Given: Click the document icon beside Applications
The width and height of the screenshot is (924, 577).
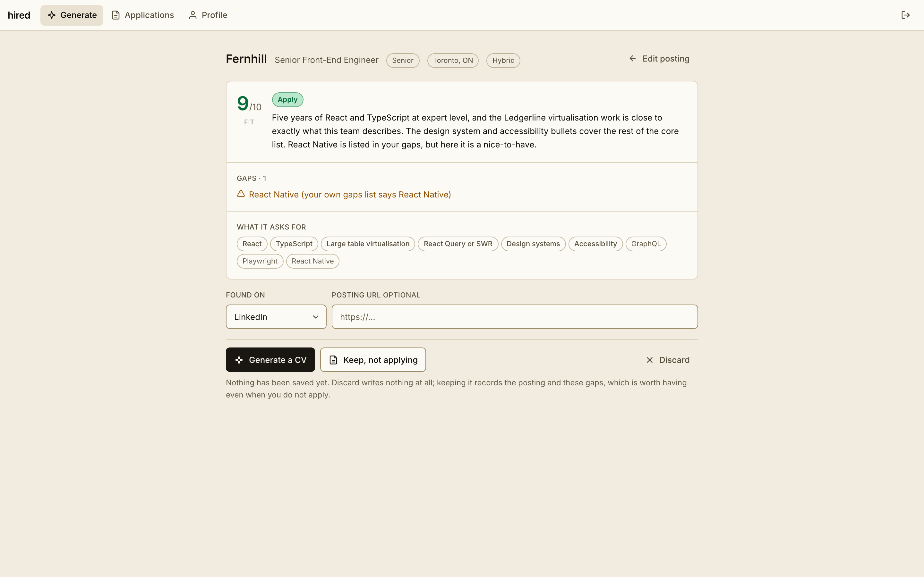Looking at the screenshot, I should pyautogui.click(x=116, y=15).
